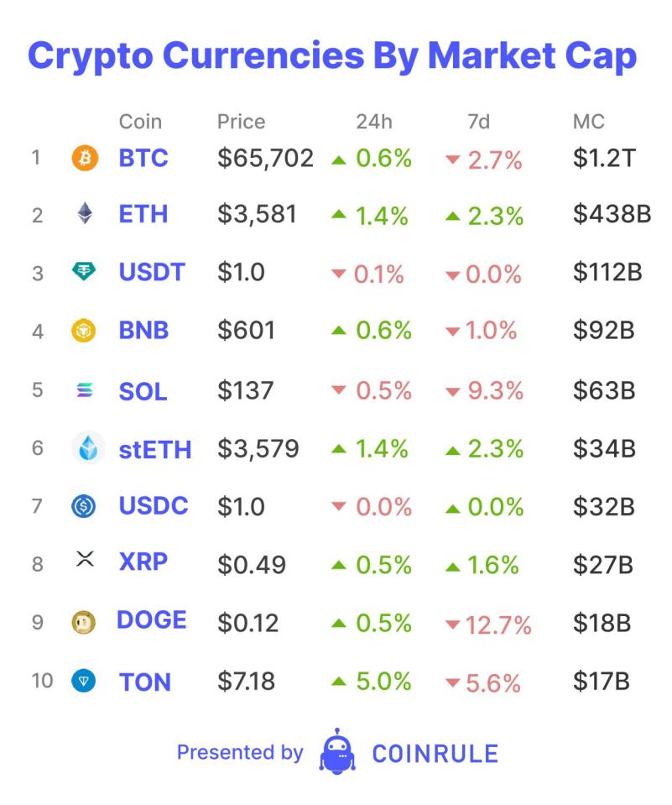Click the Tether USDT icon
The width and height of the screenshot is (672, 805).
point(85,272)
